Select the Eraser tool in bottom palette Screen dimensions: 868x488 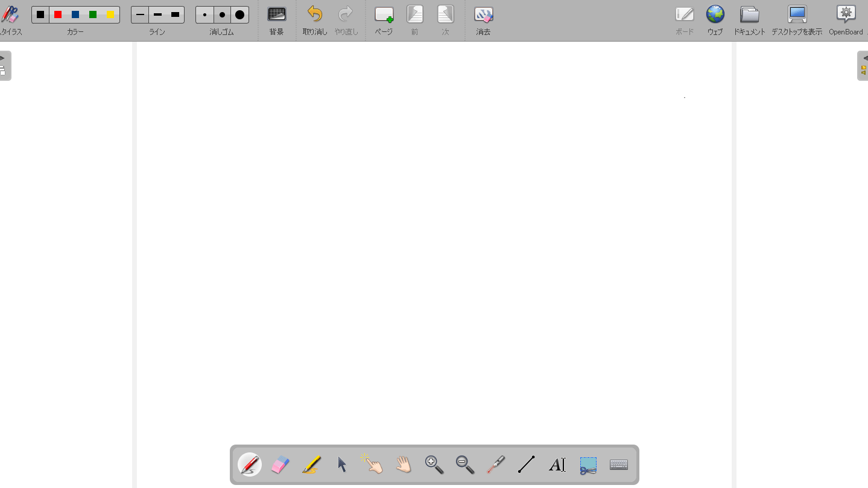(x=280, y=464)
